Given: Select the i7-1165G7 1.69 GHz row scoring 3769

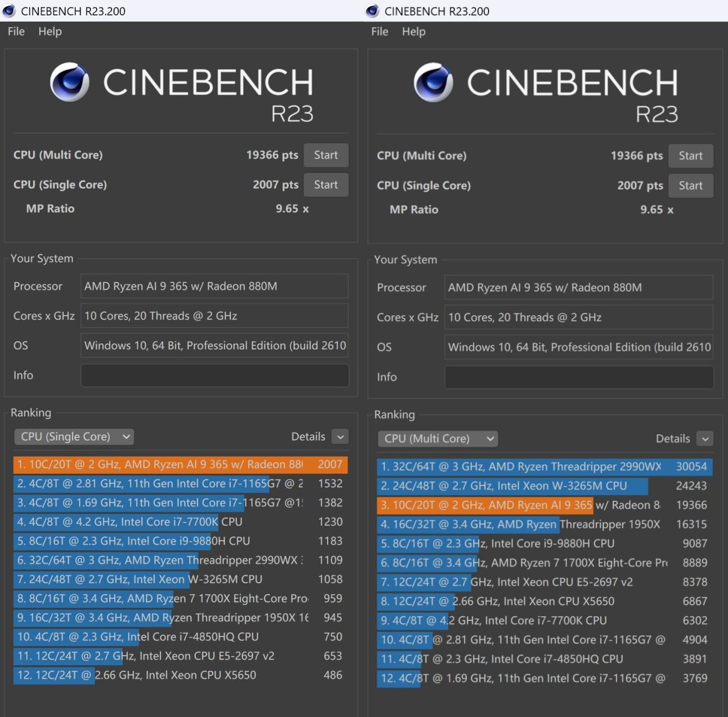Looking at the screenshot, I should pos(544,678).
